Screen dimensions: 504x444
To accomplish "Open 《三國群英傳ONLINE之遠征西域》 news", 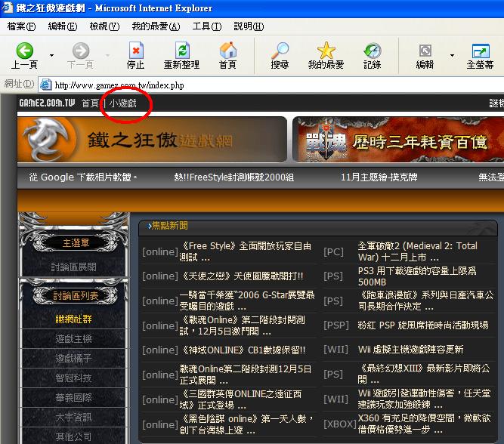I will (x=240, y=399).
